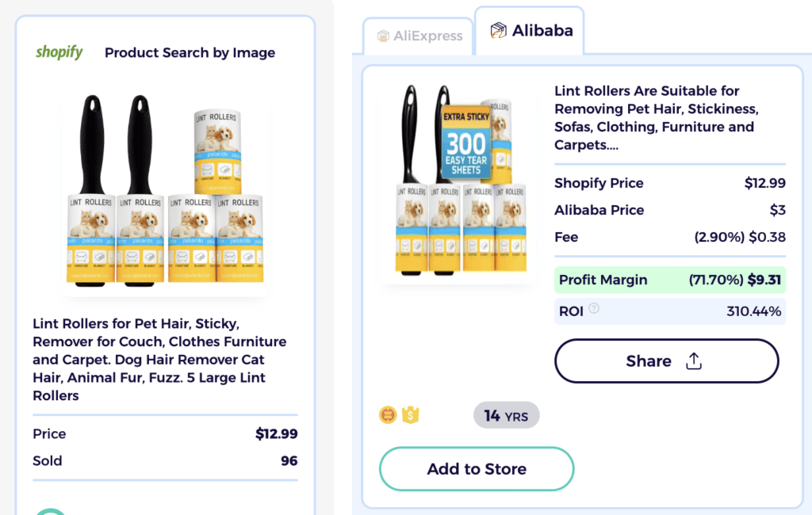
Task: Click the gold medal supplier badge icon
Action: click(x=388, y=414)
